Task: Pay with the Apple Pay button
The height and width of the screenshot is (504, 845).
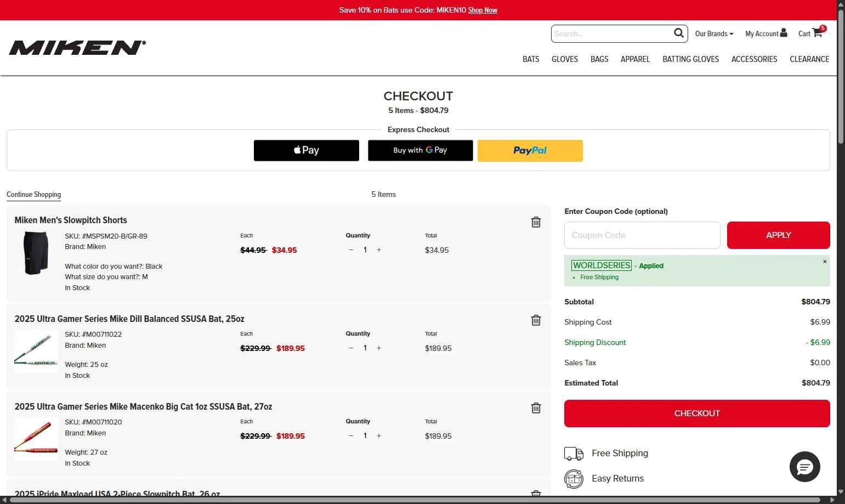Action: (x=307, y=150)
